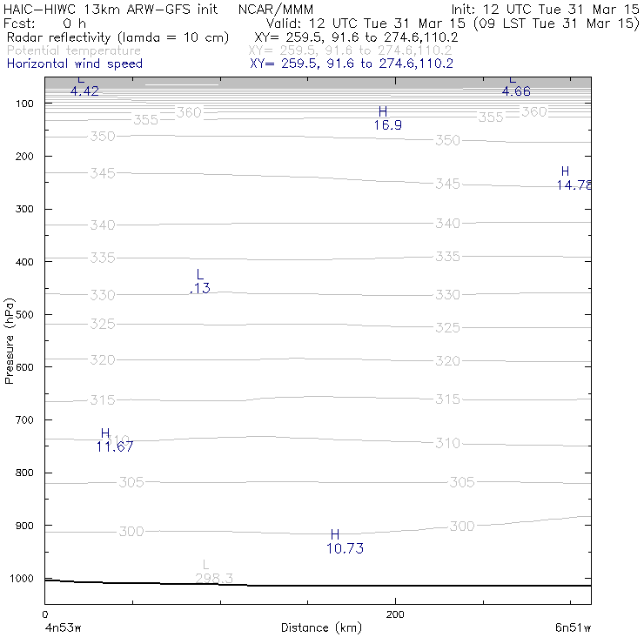The width and height of the screenshot is (644, 644).
Task: Click the "100" pressure axis tick label
Action: pyautogui.click(x=24, y=104)
